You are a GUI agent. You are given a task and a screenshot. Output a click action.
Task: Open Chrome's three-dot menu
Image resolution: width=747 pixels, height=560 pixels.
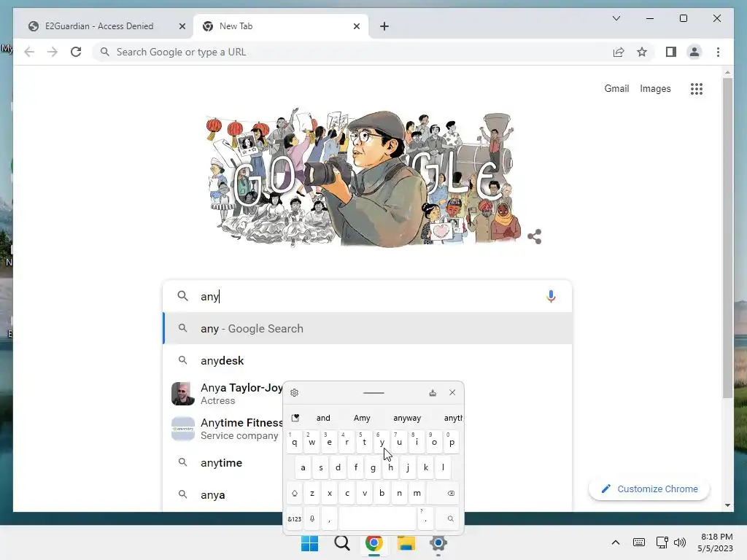pyautogui.click(x=718, y=52)
